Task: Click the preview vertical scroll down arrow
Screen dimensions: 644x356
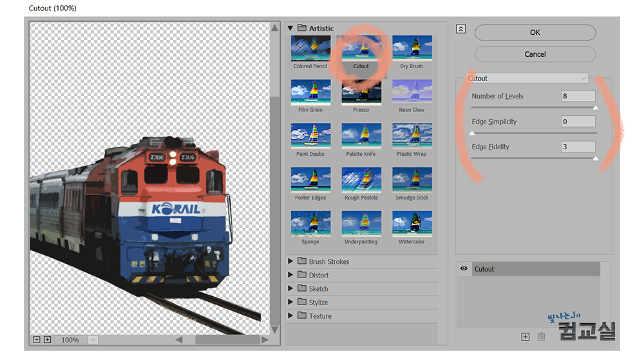Action: pyautogui.click(x=275, y=330)
